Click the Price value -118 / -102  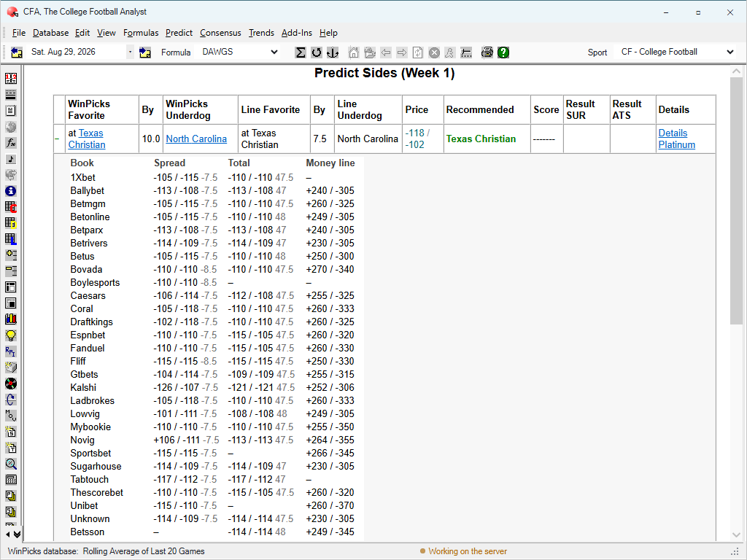tap(417, 139)
